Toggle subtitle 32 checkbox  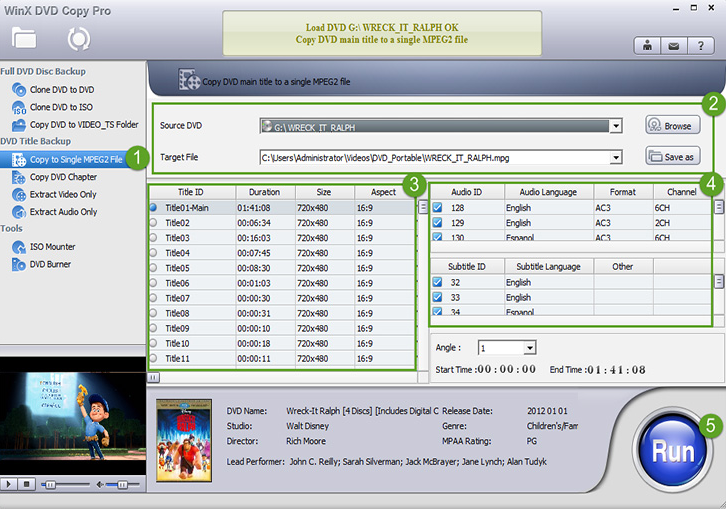437,282
